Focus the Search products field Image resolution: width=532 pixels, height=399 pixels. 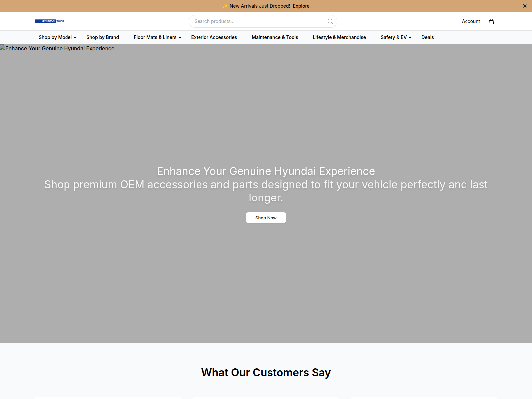pyautogui.click(x=263, y=21)
